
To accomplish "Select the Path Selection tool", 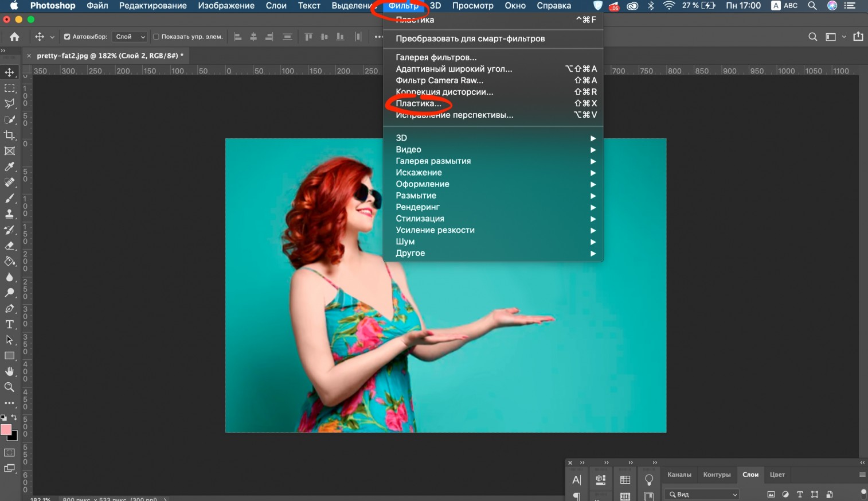I will pos(10,340).
